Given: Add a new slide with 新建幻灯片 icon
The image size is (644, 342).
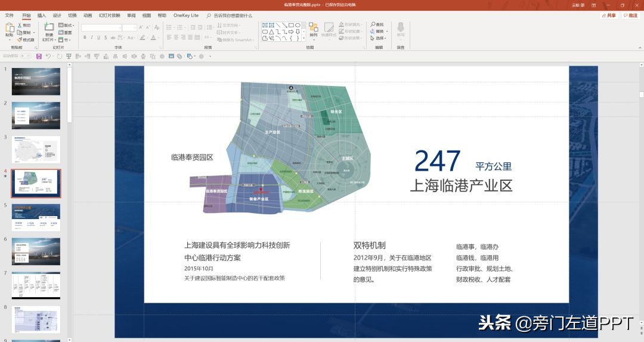Looking at the screenshot, I should tap(49, 27).
